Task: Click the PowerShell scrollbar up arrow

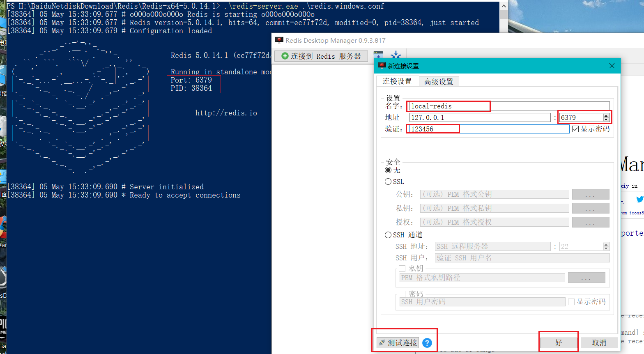Action: 504,6
